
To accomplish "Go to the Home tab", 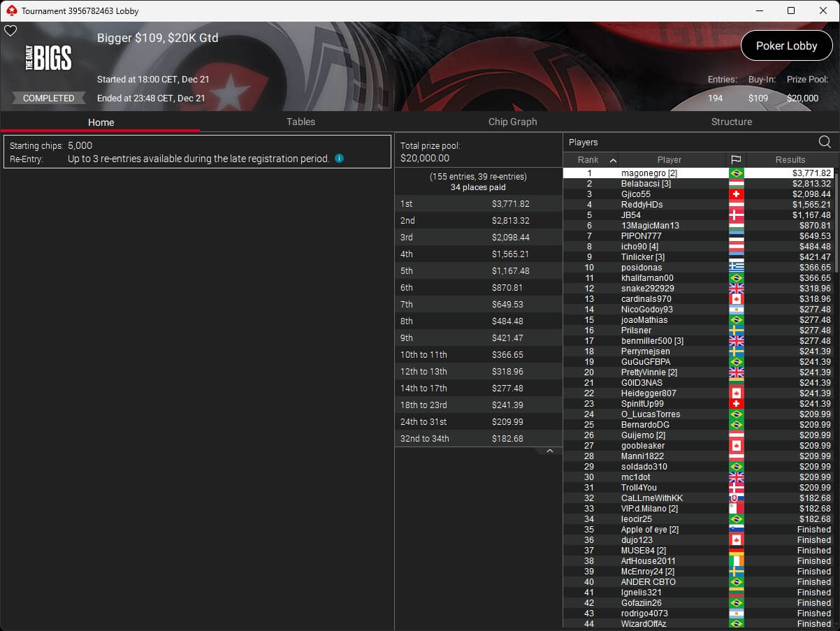I will pos(101,122).
